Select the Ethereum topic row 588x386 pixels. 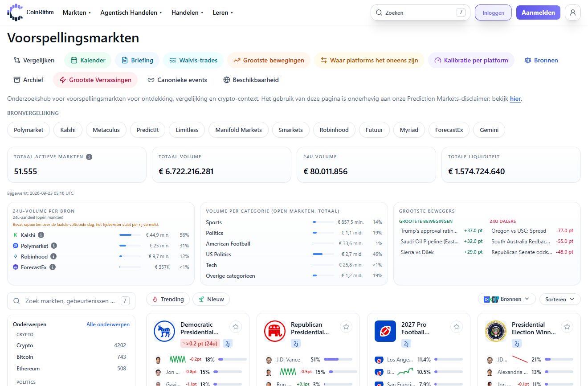[x=71, y=369]
